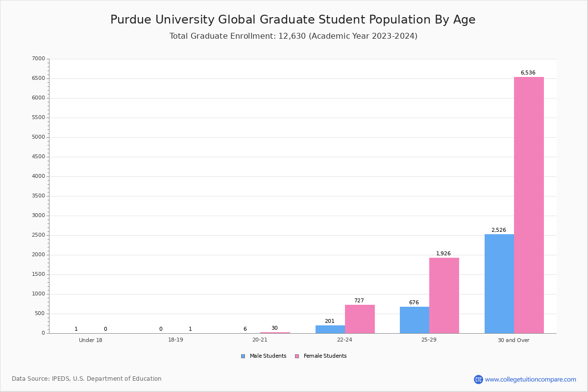Click the blue Male Students legend swatch
The image size is (588, 392).
243,356
